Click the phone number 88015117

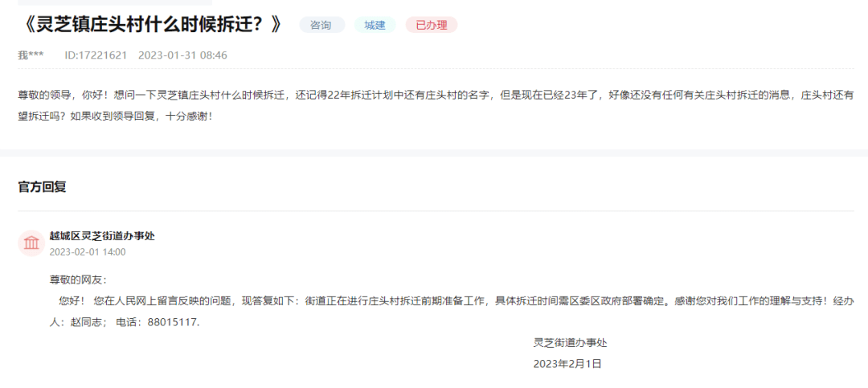[172, 323]
